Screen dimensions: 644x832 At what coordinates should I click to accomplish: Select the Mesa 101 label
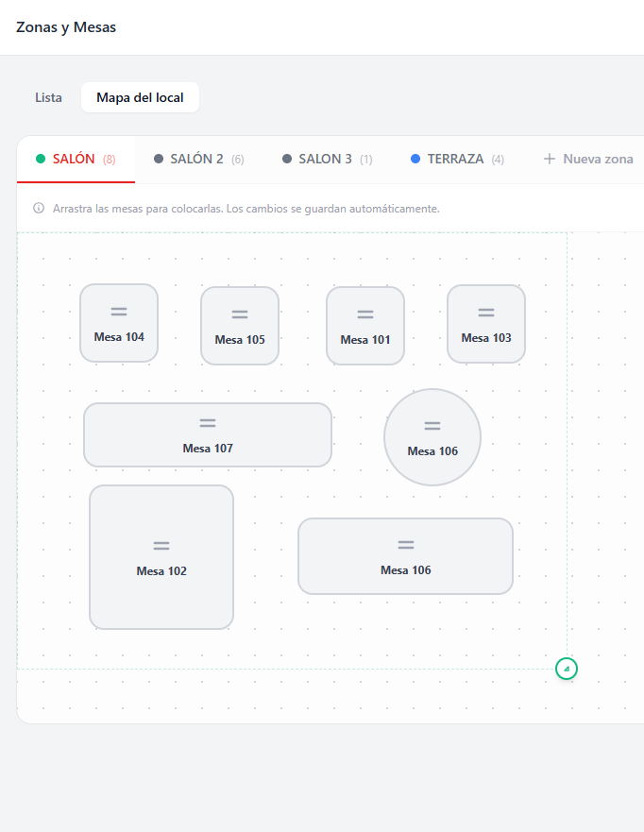365,340
